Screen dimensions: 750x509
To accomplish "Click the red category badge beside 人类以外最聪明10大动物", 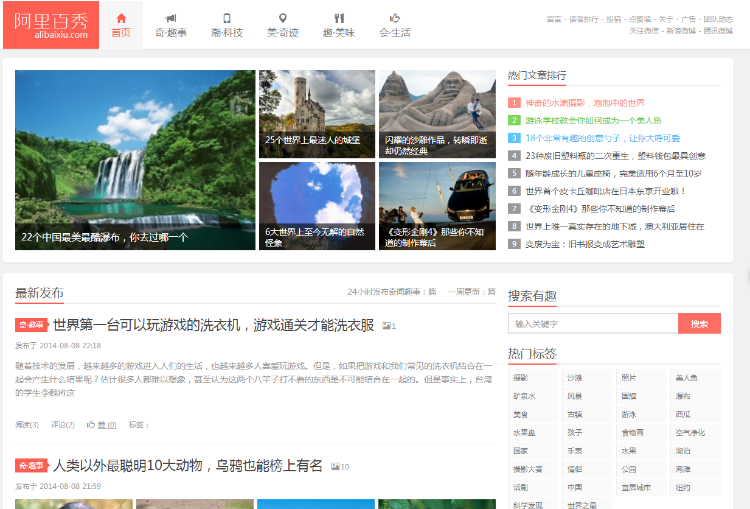I will click(x=32, y=465).
